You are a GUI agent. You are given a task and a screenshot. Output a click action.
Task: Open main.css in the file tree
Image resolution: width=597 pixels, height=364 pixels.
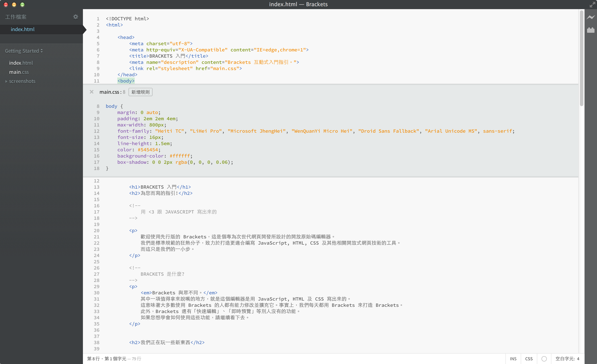19,72
